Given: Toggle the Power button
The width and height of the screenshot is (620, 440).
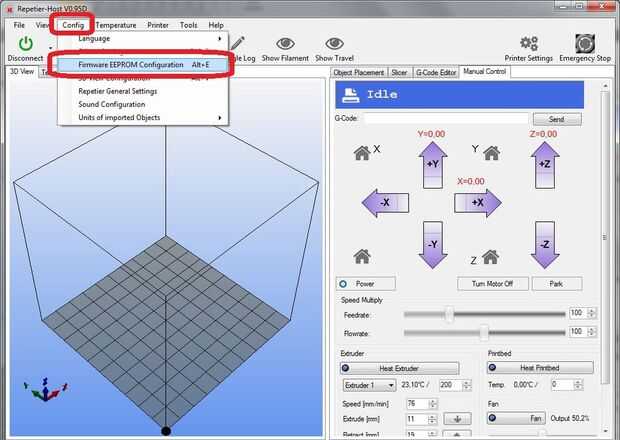Looking at the screenshot, I should click(366, 284).
